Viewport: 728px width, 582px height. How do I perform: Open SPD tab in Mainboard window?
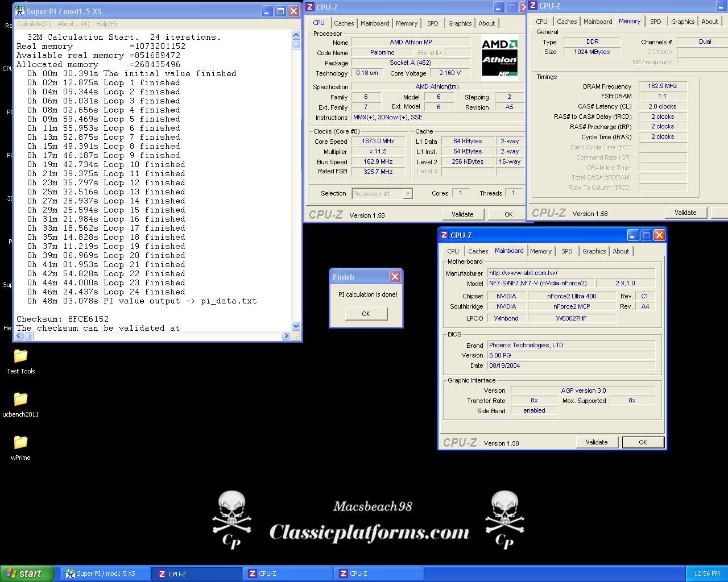pyautogui.click(x=567, y=251)
